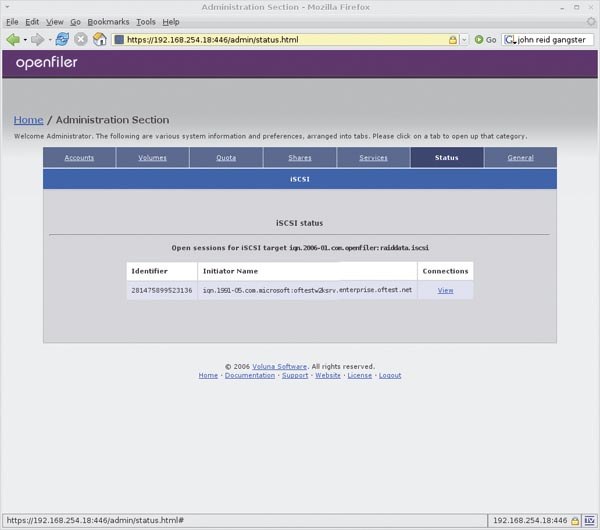The width and height of the screenshot is (600, 530).
Task: Open the Tools menu
Action: (146, 22)
